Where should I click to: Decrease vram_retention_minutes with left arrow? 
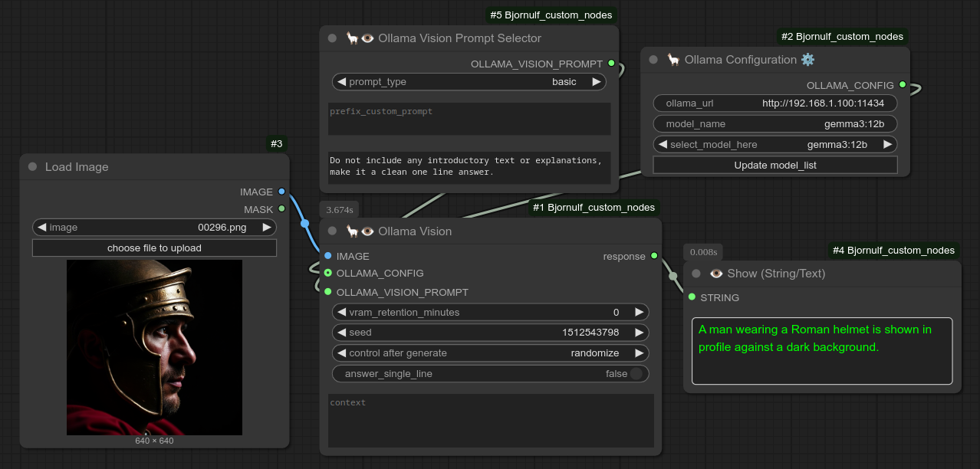click(341, 312)
